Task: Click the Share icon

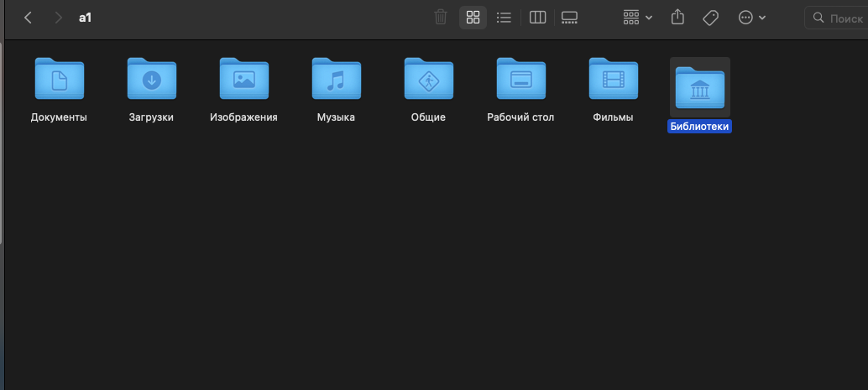Action: pos(677,17)
